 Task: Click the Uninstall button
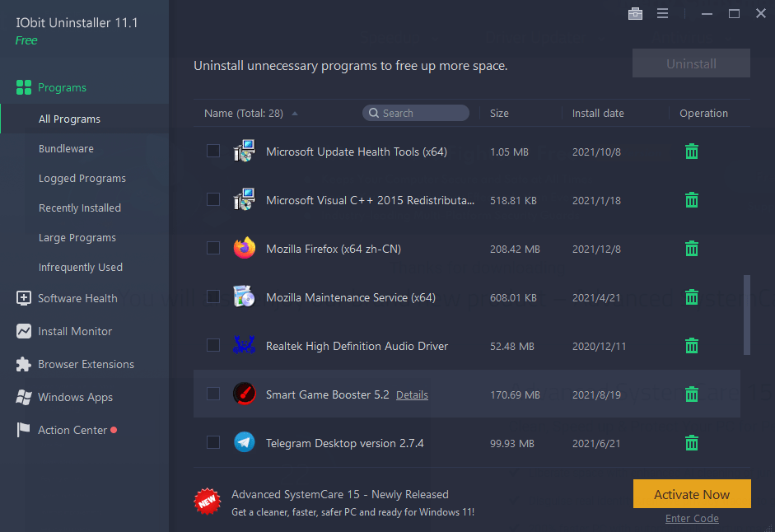(691, 63)
